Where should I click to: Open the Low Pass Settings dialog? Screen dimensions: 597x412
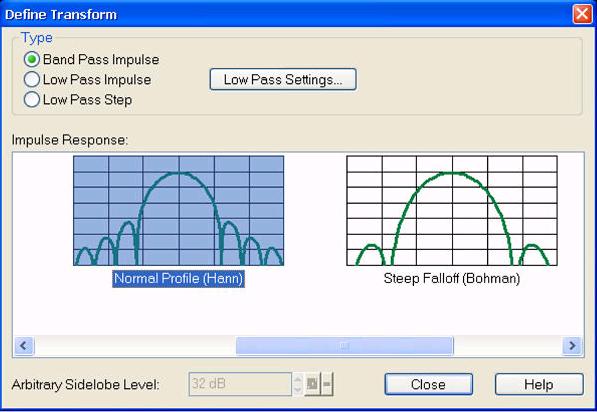283,80
